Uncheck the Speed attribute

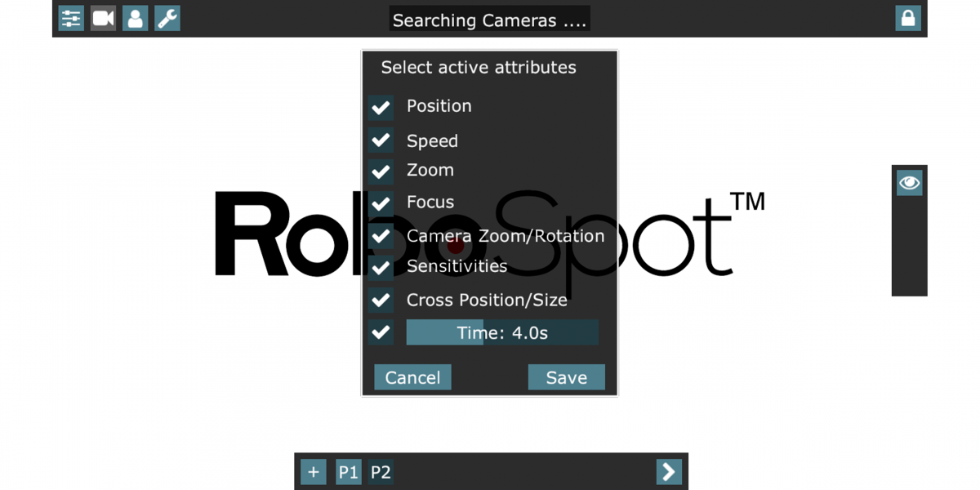(x=381, y=139)
